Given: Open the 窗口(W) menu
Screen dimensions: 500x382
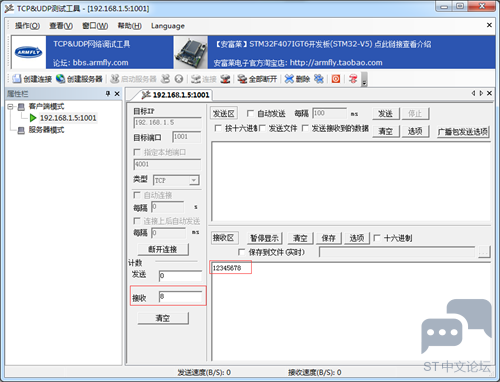Looking at the screenshot, I should coord(95,26).
